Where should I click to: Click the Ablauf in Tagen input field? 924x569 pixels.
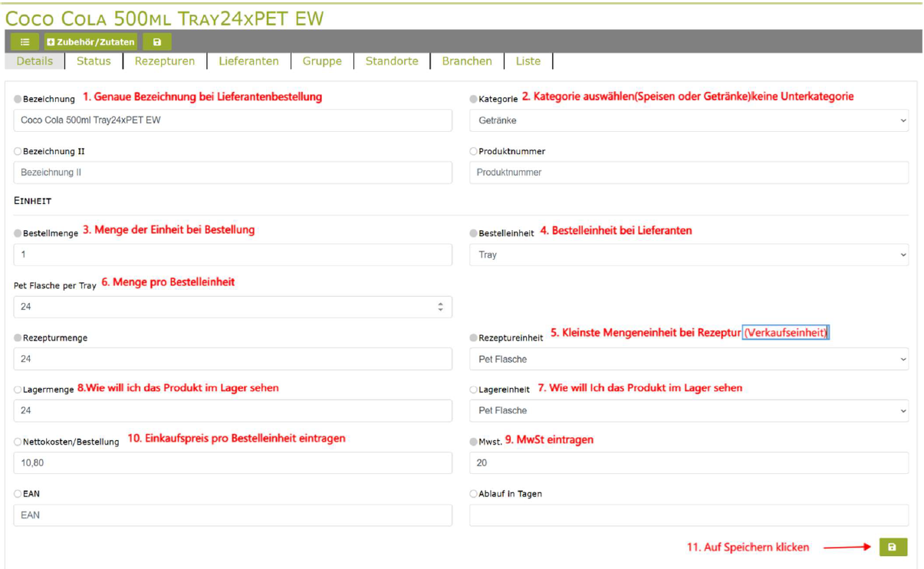(689, 515)
